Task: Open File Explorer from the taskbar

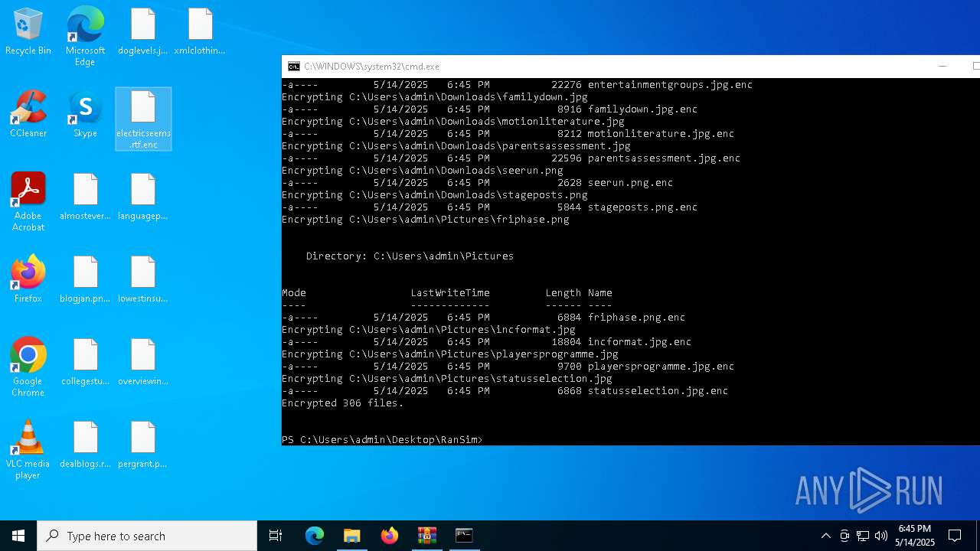Action: 351,536
